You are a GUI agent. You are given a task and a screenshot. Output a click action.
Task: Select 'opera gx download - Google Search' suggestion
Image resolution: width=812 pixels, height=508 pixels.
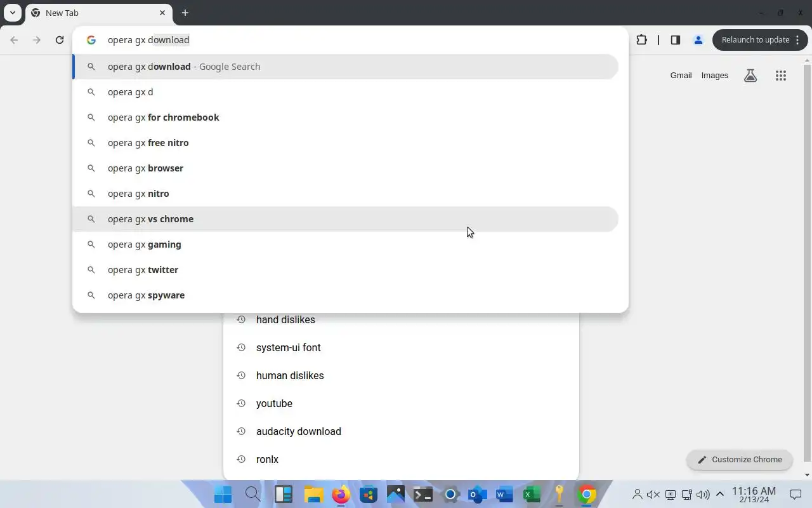pos(346,67)
